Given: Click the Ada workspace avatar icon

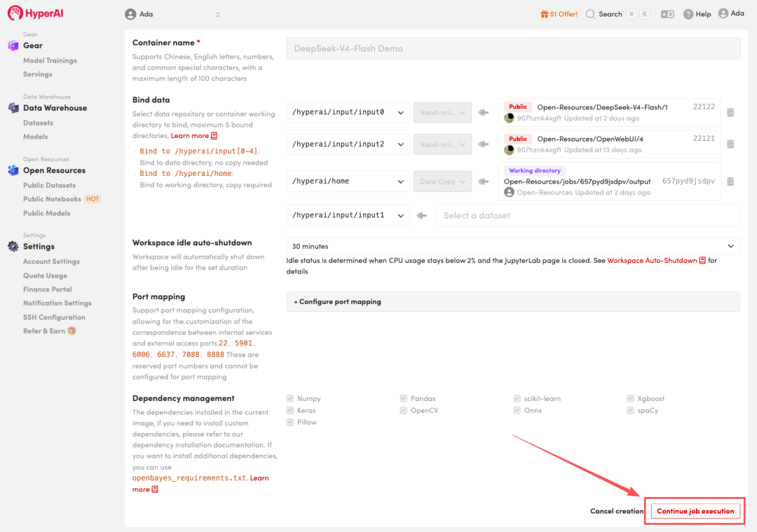Looking at the screenshot, I should click(x=130, y=14).
